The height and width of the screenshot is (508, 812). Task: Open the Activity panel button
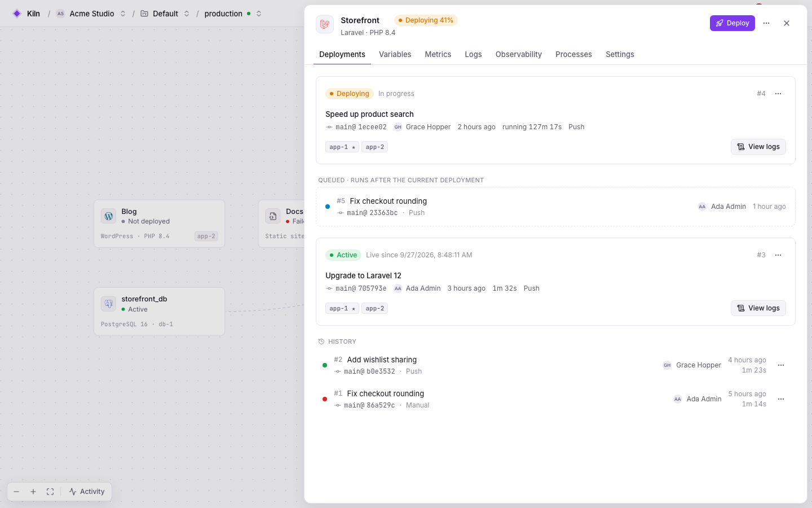(87, 492)
